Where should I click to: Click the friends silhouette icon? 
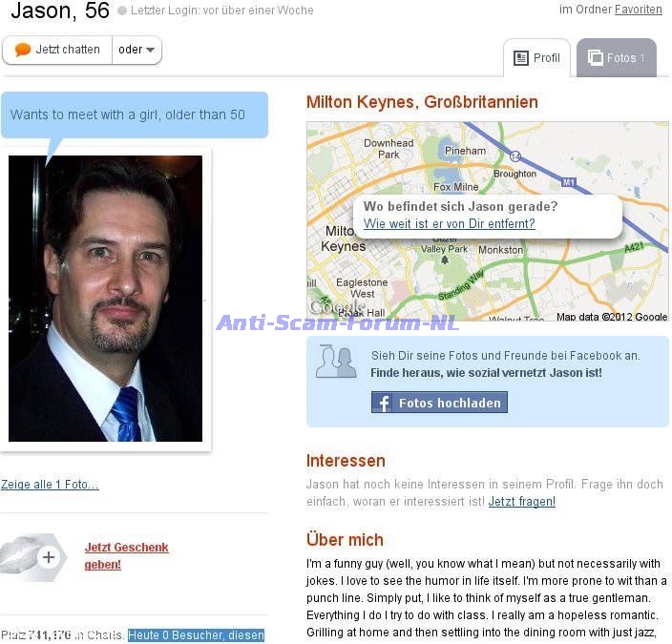coord(336,362)
